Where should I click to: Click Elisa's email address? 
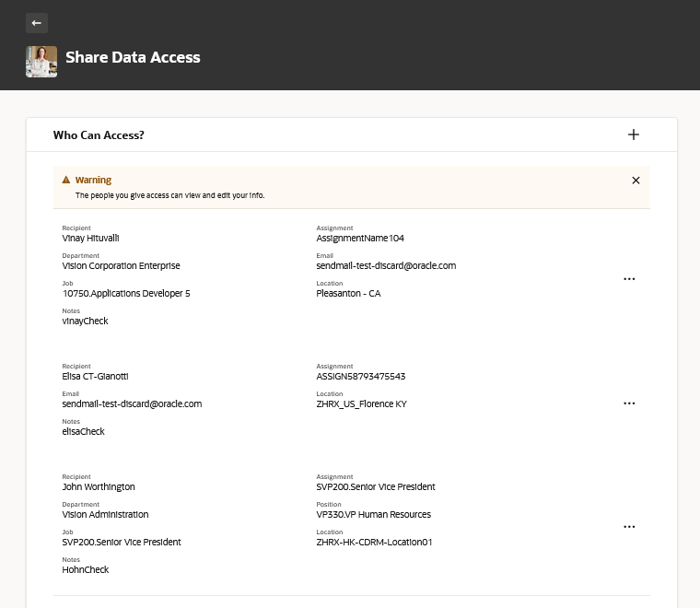point(132,403)
